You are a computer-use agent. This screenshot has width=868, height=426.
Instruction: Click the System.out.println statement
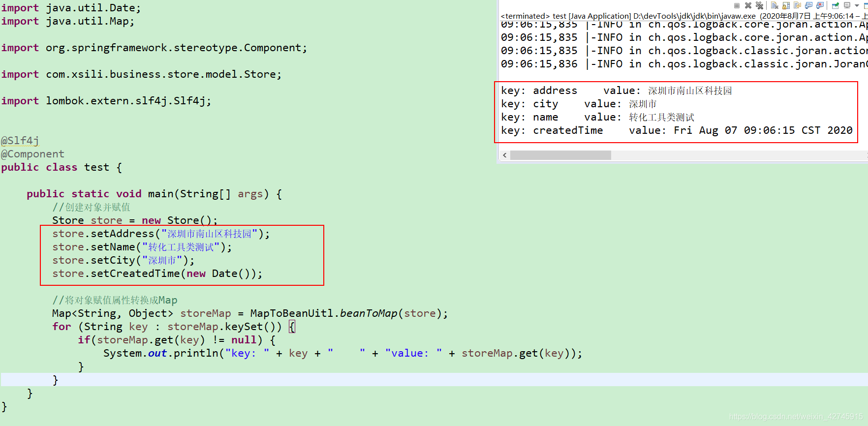[x=342, y=353]
